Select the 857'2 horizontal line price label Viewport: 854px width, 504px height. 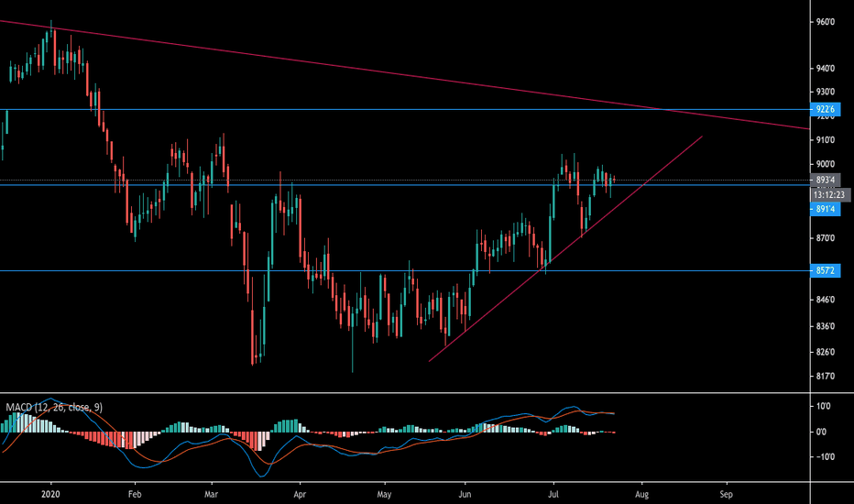825,271
